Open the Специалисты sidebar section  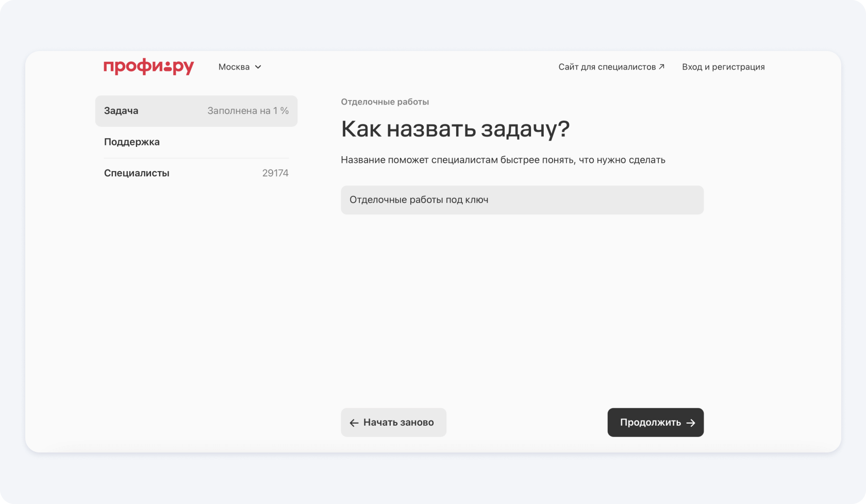[x=137, y=173]
